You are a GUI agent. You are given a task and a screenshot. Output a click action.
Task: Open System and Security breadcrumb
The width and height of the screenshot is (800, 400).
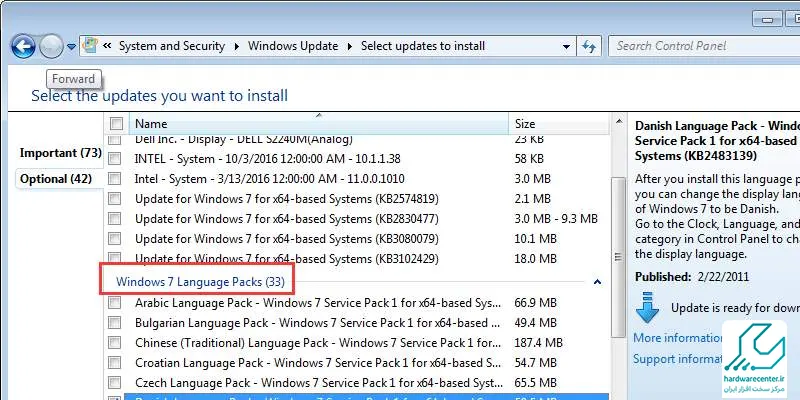coord(172,46)
